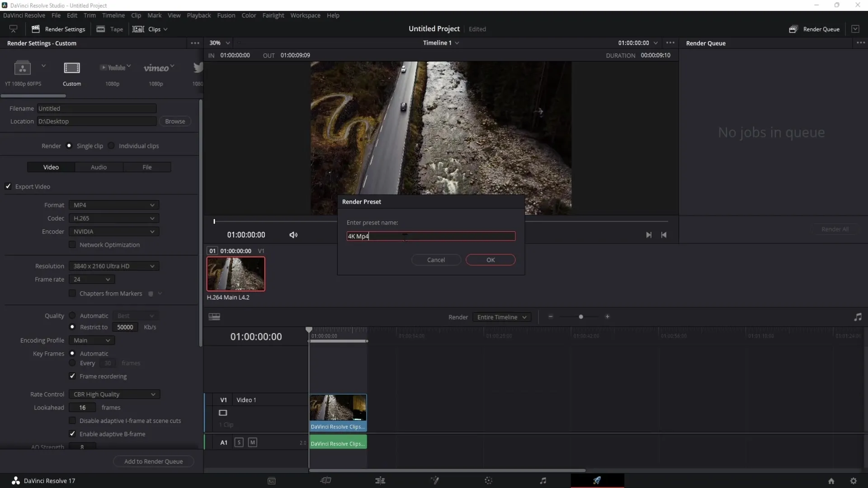The height and width of the screenshot is (488, 868).
Task: Click the Cut page icon in toolbar
Action: (325, 480)
